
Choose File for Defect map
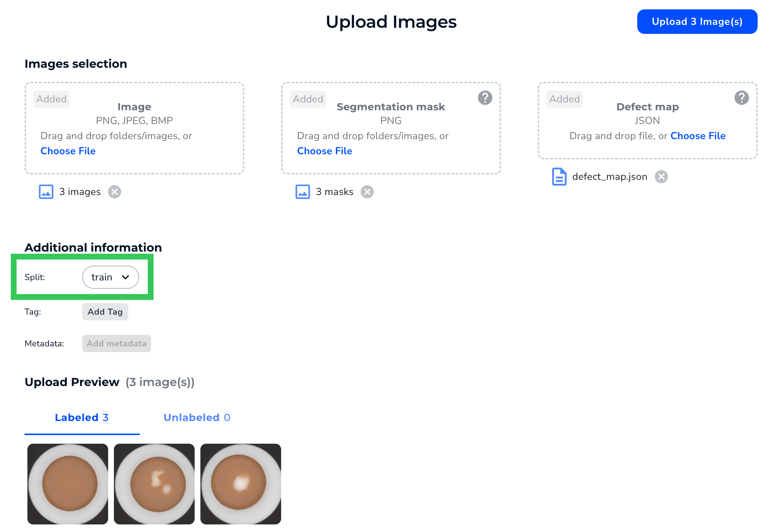(698, 136)
